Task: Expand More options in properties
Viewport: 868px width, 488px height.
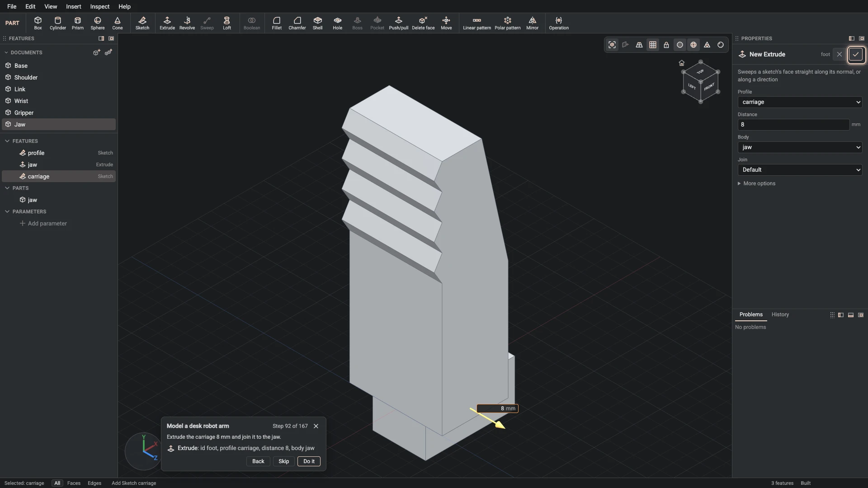Action: [756, 183]
